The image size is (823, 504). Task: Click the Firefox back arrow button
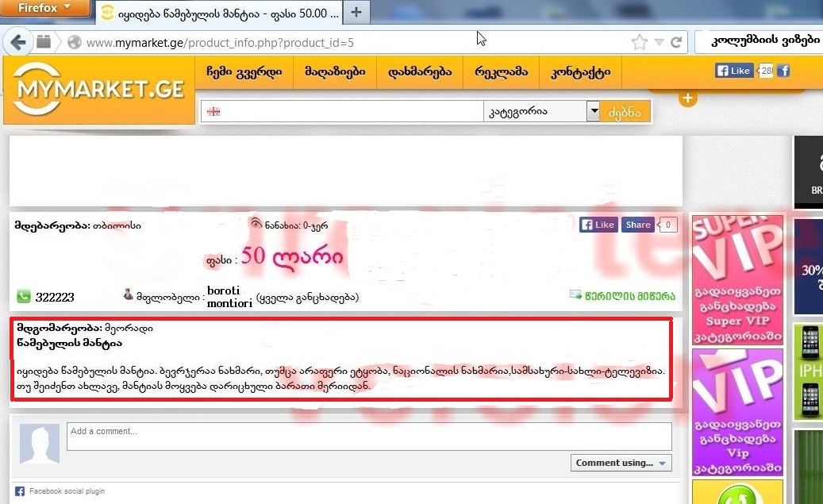tap(17, 42)
